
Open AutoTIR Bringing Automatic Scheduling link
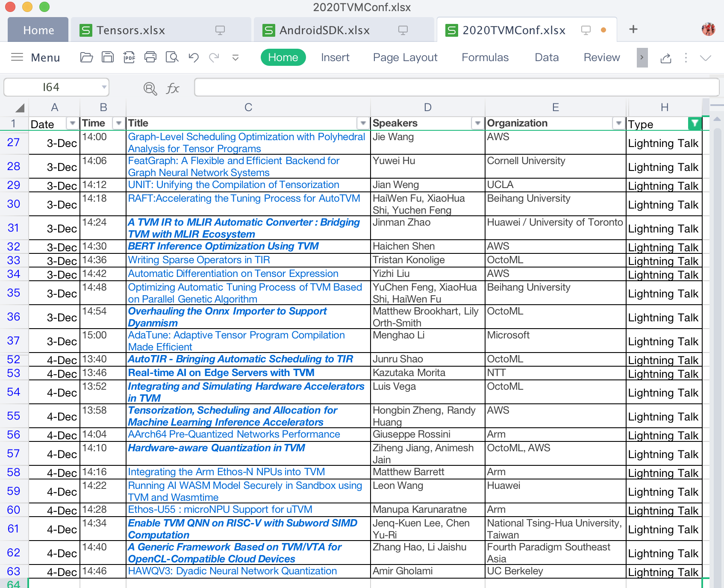pos(241,359)
